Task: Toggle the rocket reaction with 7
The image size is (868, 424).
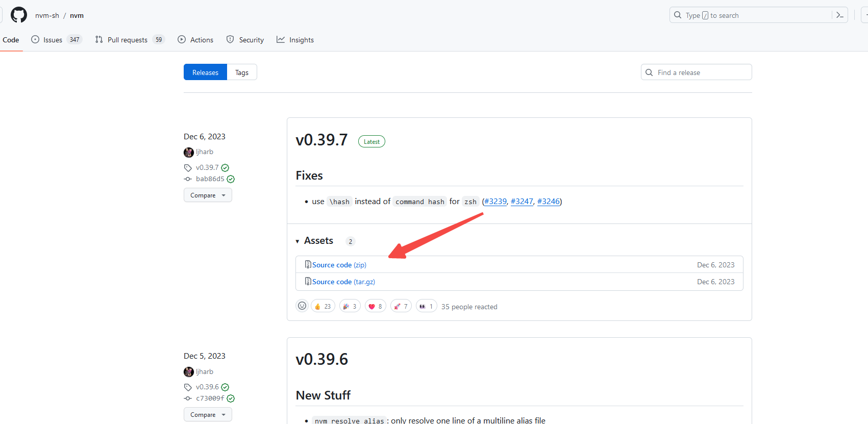Action: click(401, 306)
